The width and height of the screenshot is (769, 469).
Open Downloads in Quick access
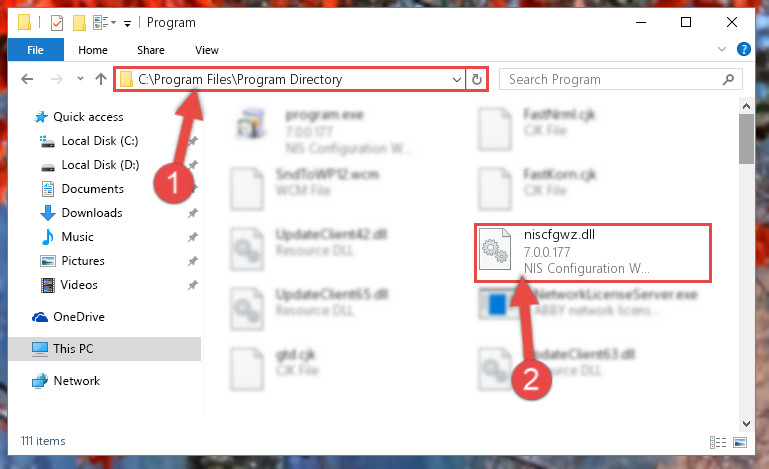92,213
